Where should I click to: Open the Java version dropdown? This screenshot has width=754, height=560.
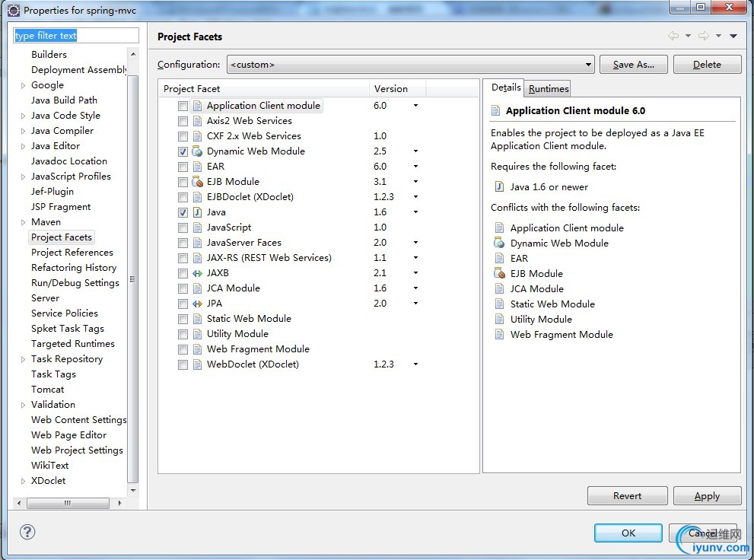click(415, 212)
